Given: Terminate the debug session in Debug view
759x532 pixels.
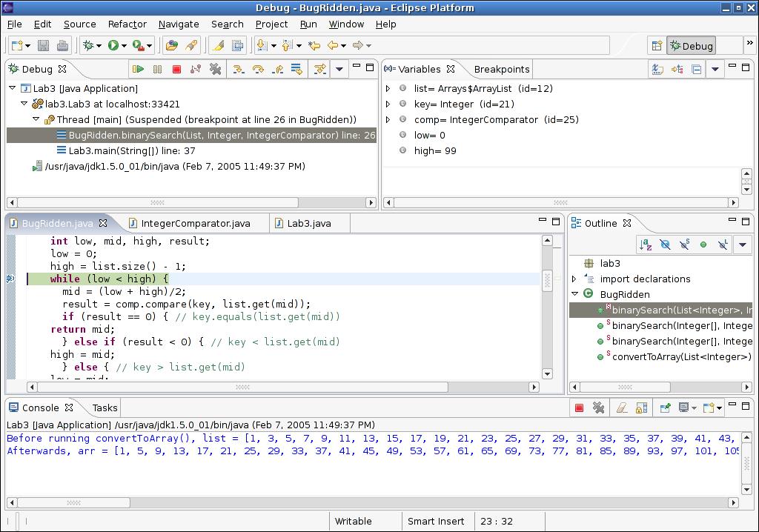Looking at the screenshot, I should 176,69.
